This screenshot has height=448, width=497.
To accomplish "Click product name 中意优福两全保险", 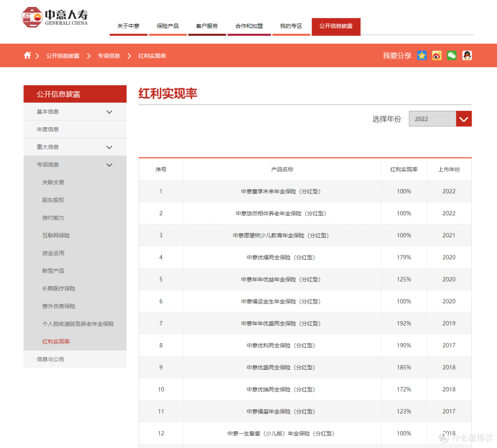I will coord(281,258).
